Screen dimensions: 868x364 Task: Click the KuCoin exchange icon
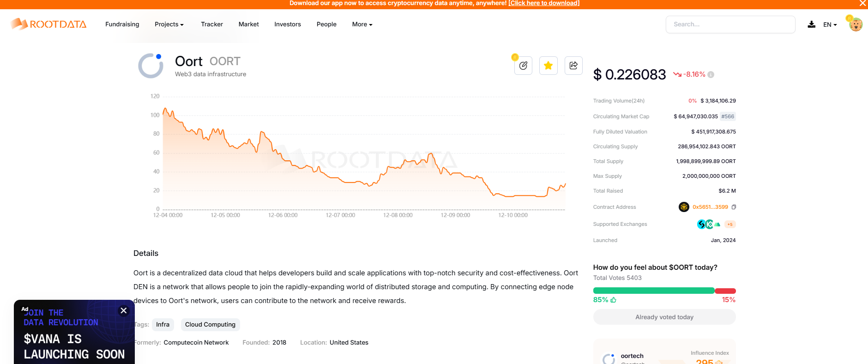[x=710, y=224]
